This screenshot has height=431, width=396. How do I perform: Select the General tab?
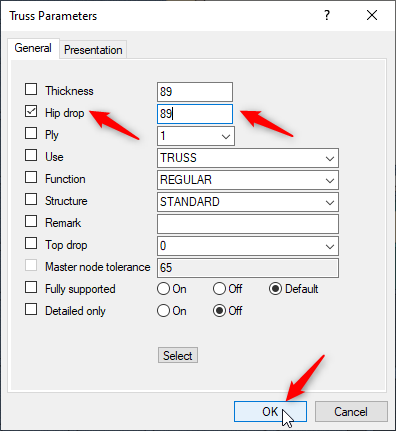33,48
